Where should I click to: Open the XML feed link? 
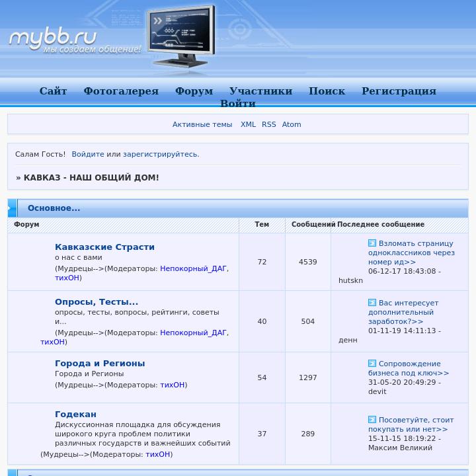[248, 124]
